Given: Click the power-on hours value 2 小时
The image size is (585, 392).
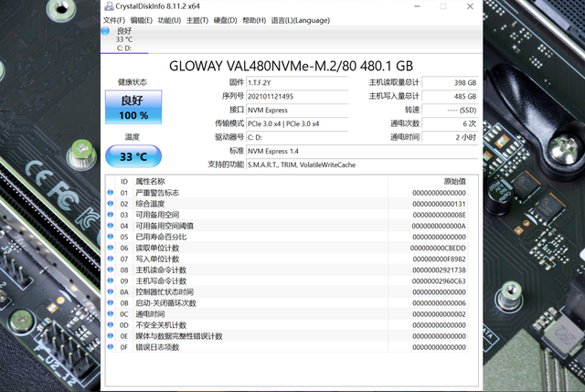Looking at the screenshot, I should coord(450,137).
